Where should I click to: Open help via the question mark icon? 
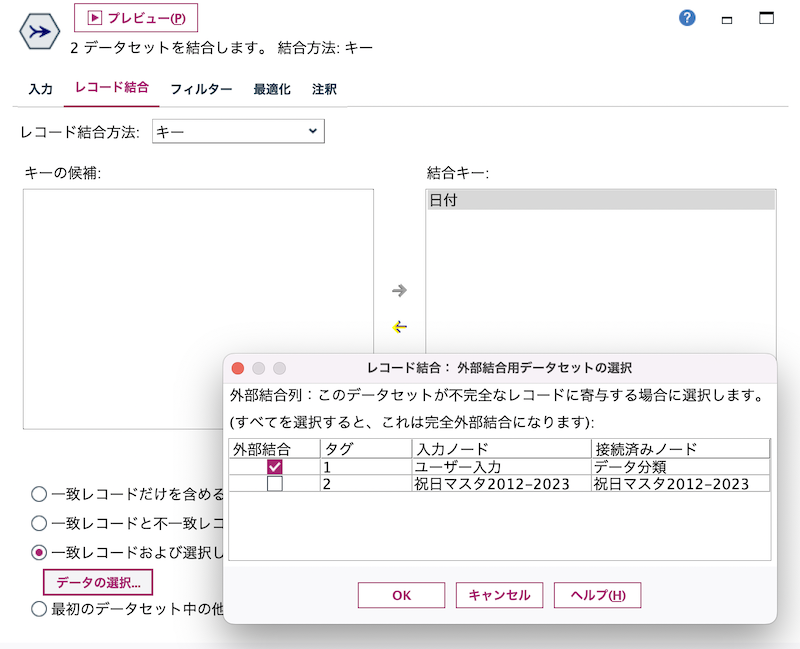click(686, 17)
